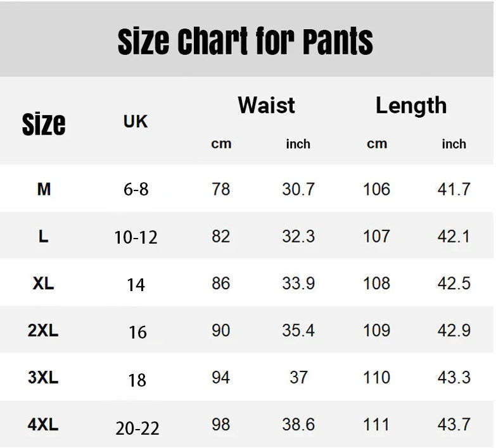The height and width of the screenshot is (448, 496).
Task: Select length value '111' cm
Action: pyautogui.click(x=377, y=425)
